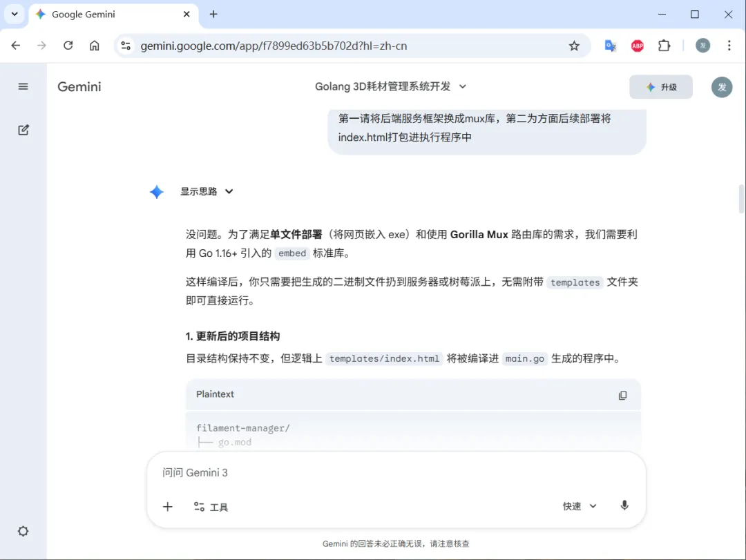Click the inline code 'templates'
Image resolution: width=746 pixels, height=560 pixels.
pos(575,282)
